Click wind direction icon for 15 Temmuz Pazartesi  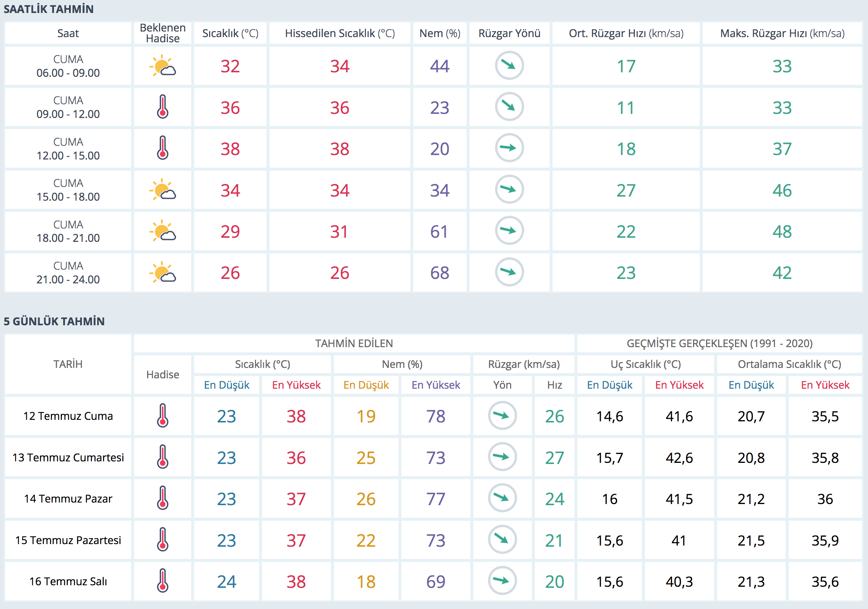[502, 539]
